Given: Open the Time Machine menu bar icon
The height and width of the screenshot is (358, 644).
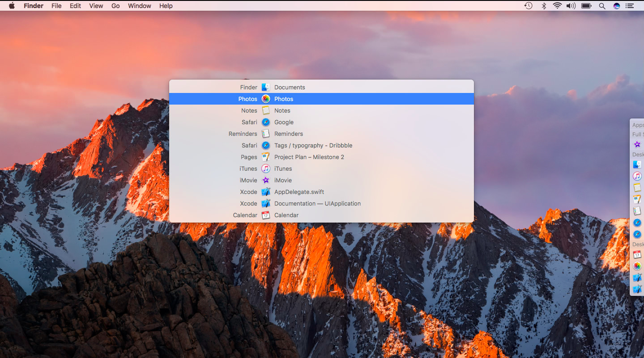Looking at the screenshot, I should (529, 6).
